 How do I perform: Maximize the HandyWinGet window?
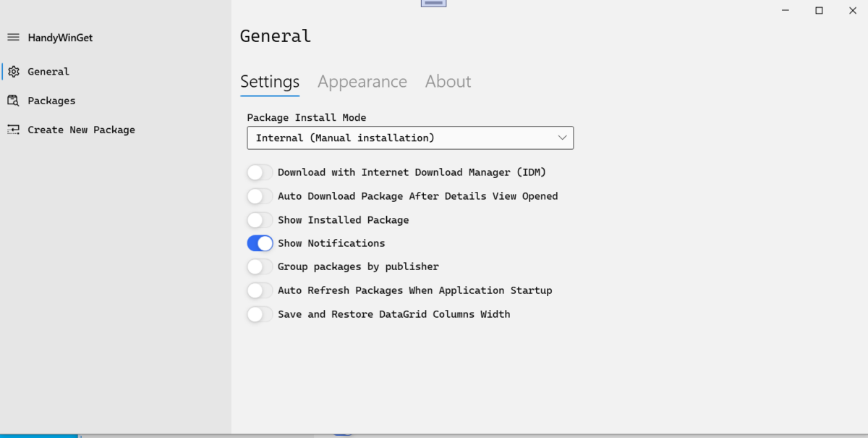(x=819, y=10)
